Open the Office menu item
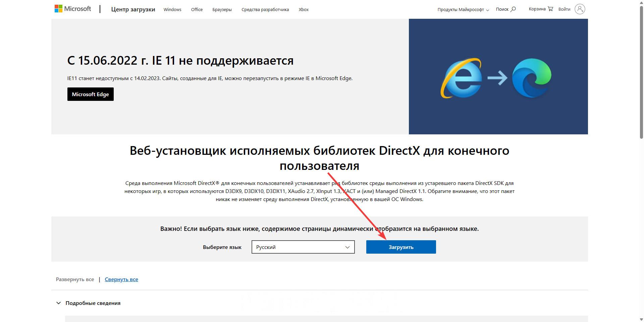The width and height of the screenshot is (644, 322). pyautogui.click(x=197, y=9)
